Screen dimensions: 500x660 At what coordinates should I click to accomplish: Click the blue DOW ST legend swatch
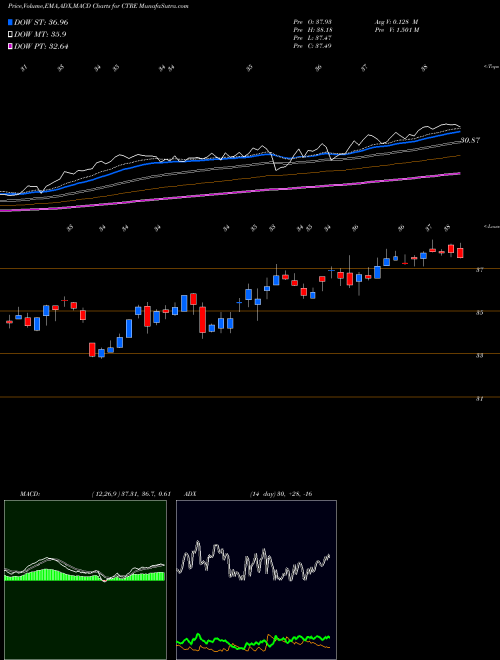(x=11, y=22)
